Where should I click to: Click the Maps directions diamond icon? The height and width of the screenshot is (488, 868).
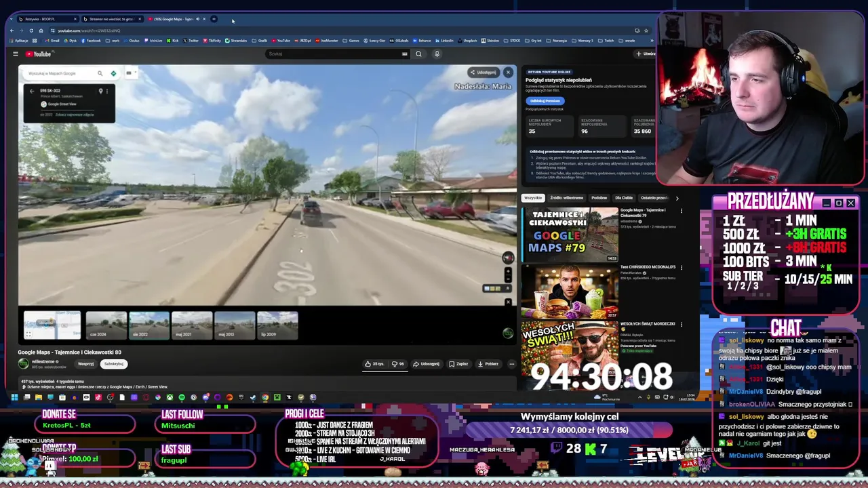[113, 73]
